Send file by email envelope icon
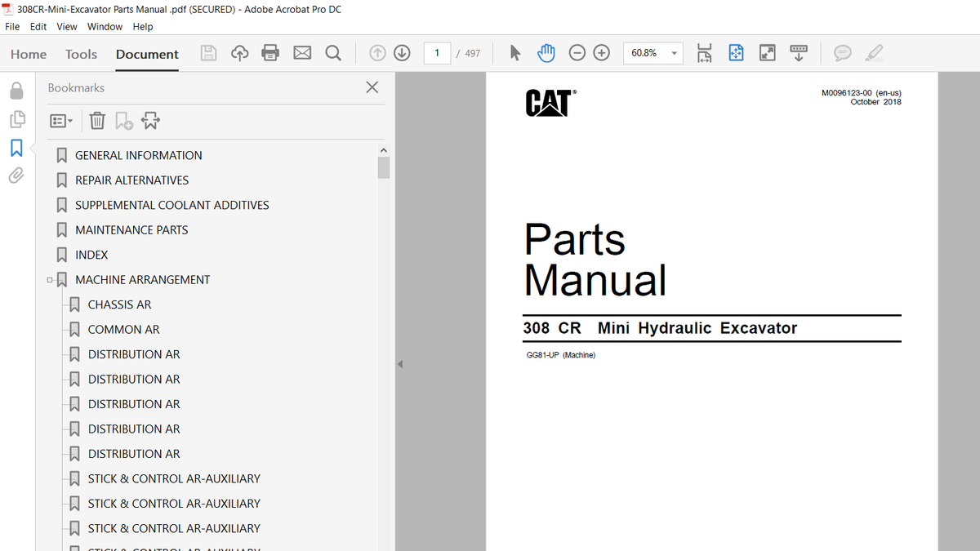The height and width of the screenshot is (551, 980). click(302, 53)
